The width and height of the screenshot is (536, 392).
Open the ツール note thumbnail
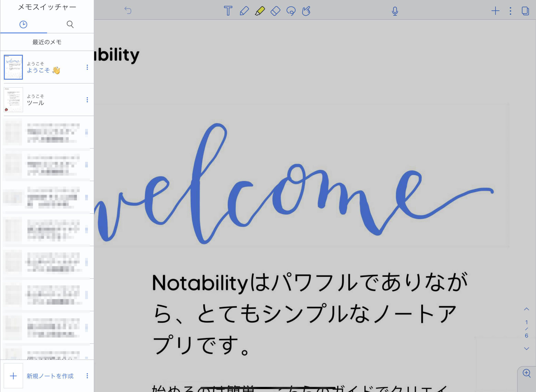click(14, 100)
